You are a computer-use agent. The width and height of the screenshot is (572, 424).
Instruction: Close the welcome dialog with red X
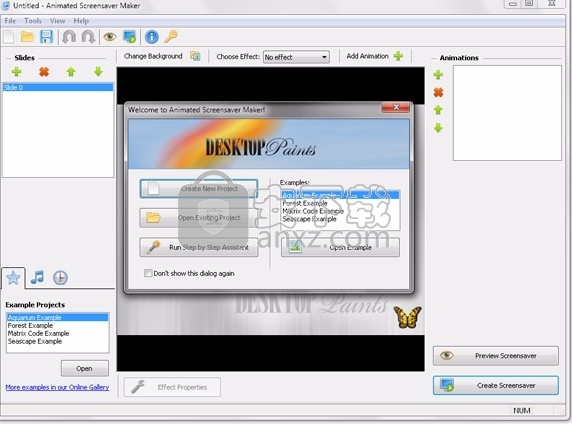click(x=396, y=107)
